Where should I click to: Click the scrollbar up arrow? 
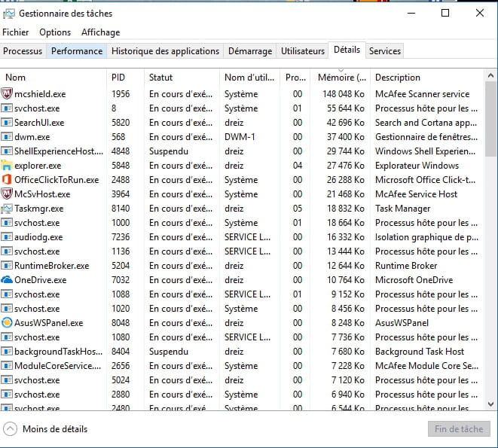pos(490,75)
